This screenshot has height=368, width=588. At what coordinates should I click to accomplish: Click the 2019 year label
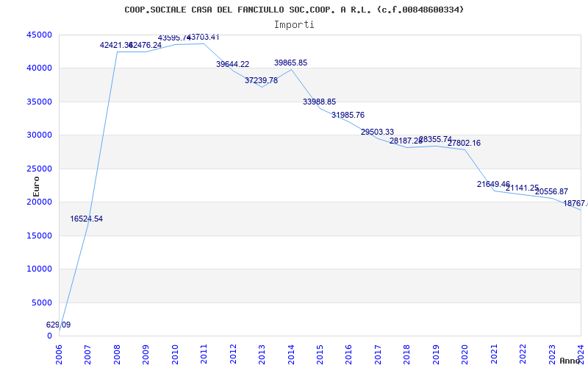tap(436, 354)
